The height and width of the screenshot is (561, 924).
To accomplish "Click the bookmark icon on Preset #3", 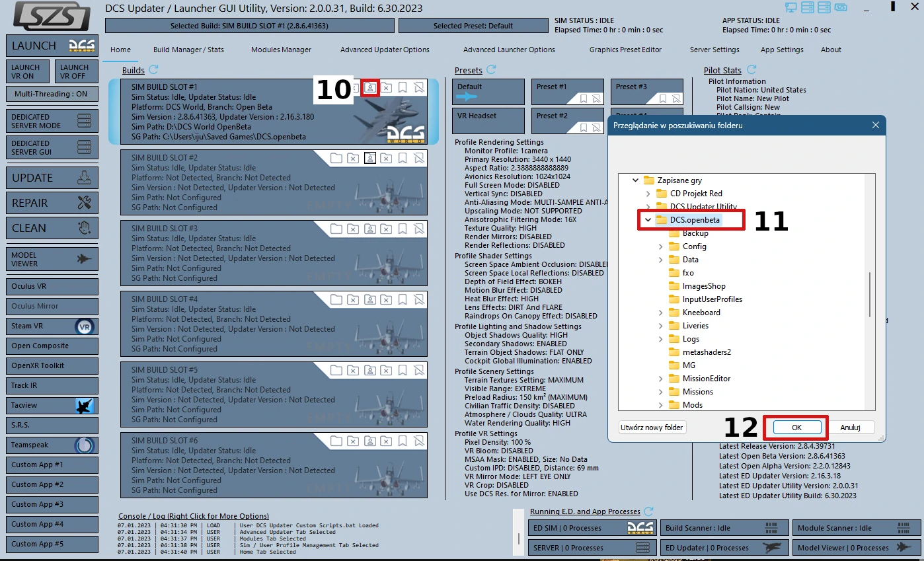I will (663, 98).
